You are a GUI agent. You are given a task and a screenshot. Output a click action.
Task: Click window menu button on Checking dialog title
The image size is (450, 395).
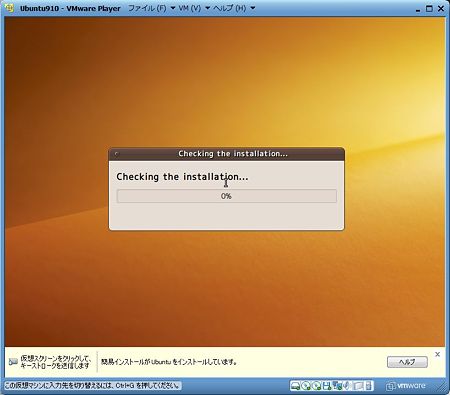click(116, 154)
